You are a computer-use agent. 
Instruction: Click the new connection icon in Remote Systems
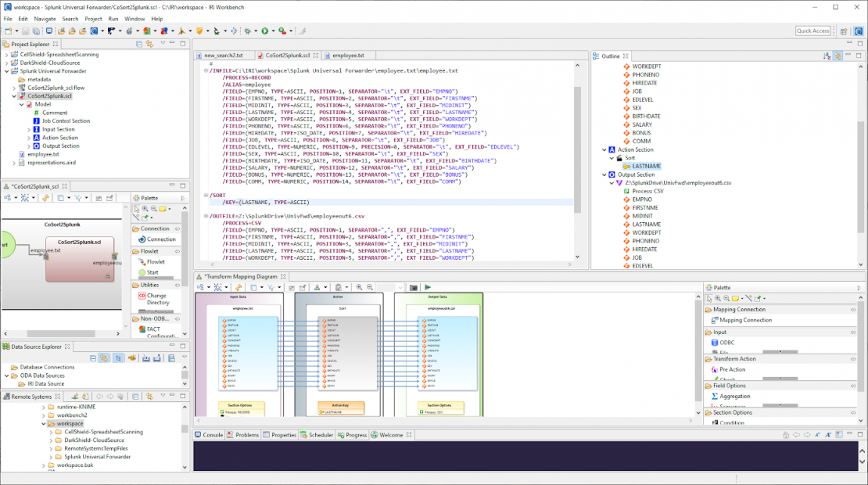click(x=74, y=397)
